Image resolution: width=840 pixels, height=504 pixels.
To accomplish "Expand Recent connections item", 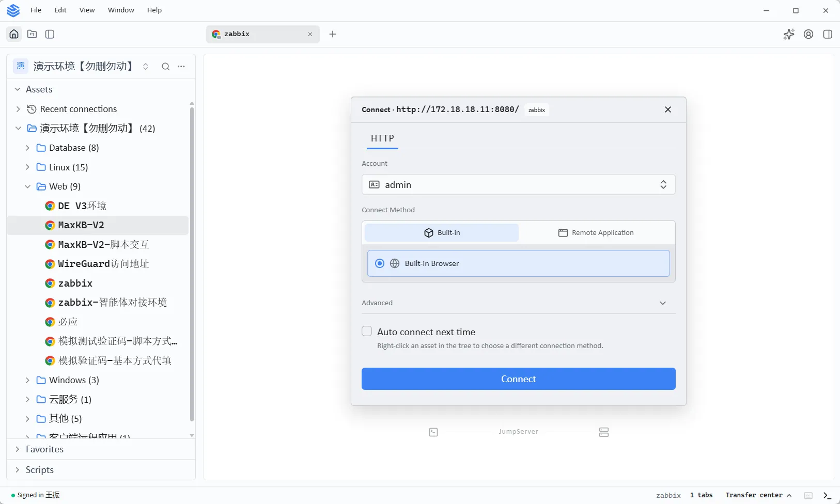I will pyautogui.click(x=19, y=109).
